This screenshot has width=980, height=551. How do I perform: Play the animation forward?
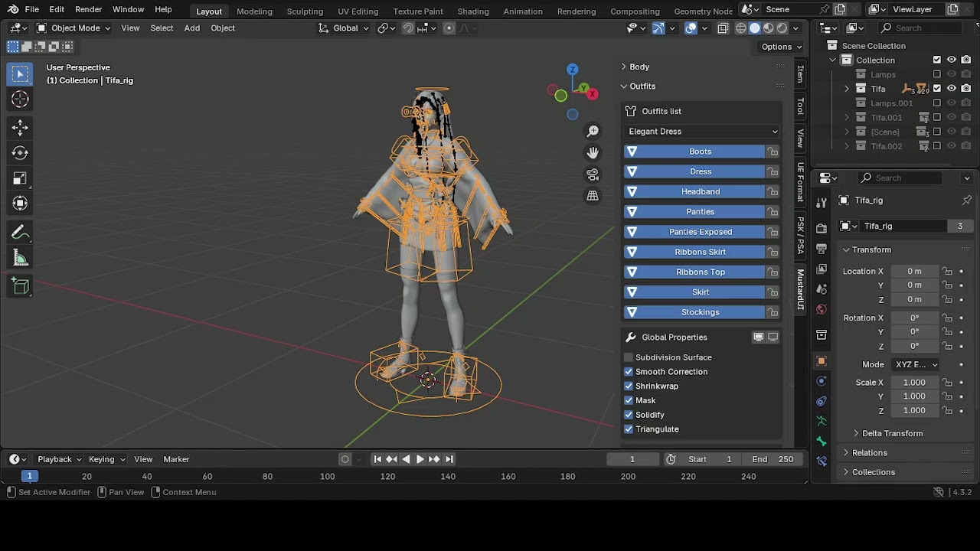[x=420, y=459]
